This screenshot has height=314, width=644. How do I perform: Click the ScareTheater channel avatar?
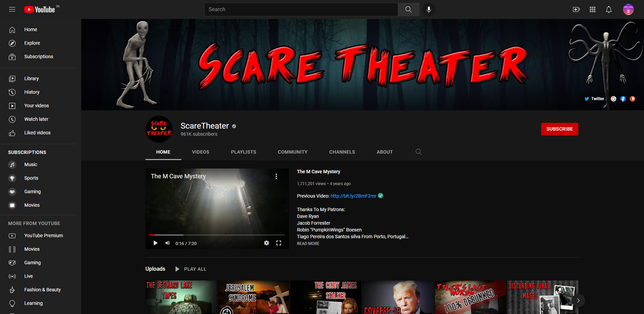(x=159, y=129)
